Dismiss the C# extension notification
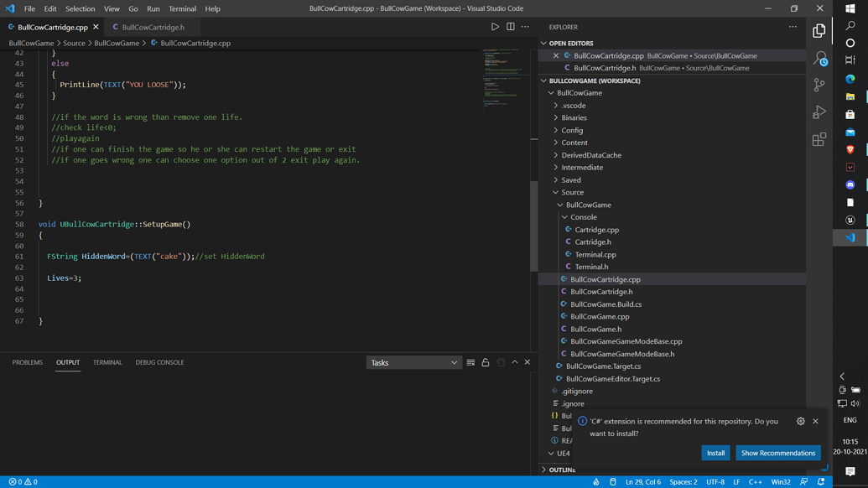This screenshot has height=488, width=868. [x=815, y=421]
